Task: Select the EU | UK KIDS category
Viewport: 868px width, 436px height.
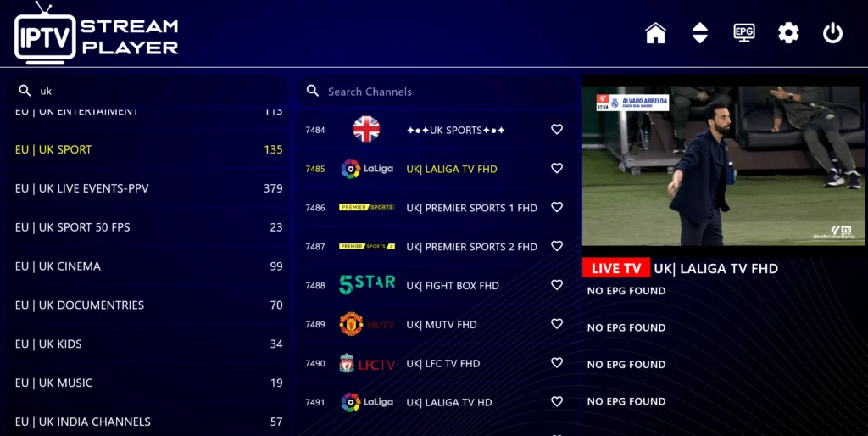Action: [x=148, y=344]
